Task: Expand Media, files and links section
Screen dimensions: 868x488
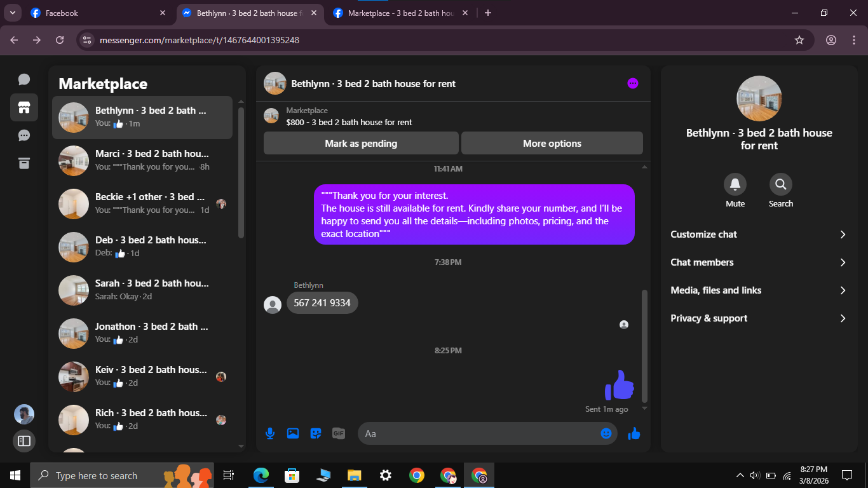Action: point(759,290)
